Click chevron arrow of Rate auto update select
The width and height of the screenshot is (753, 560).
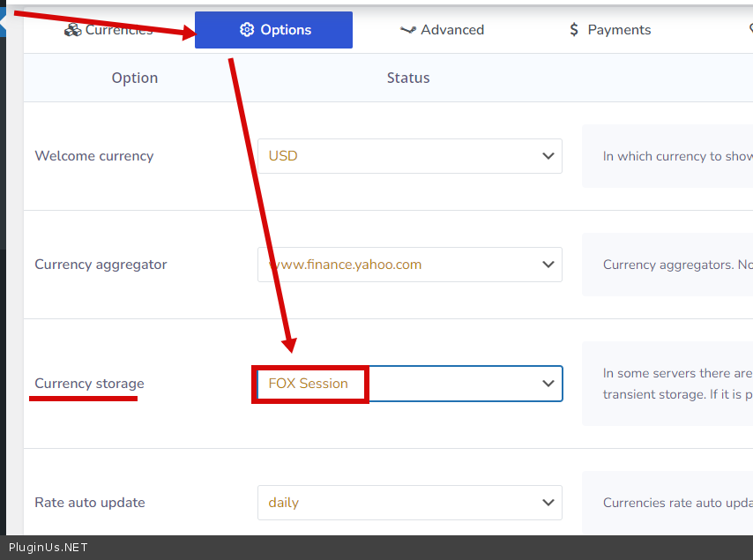548,503
